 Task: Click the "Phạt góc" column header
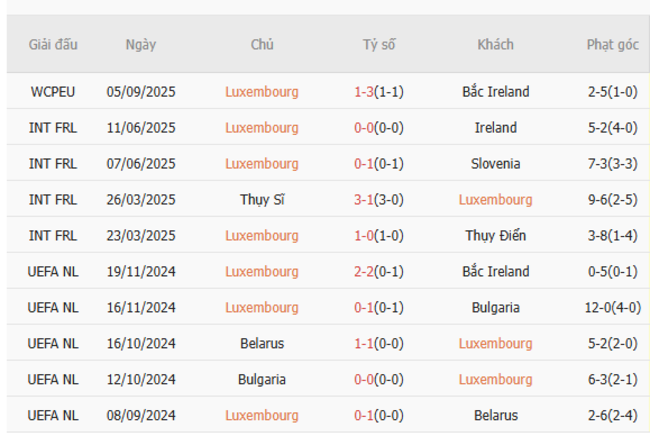[x=613, y=45]
